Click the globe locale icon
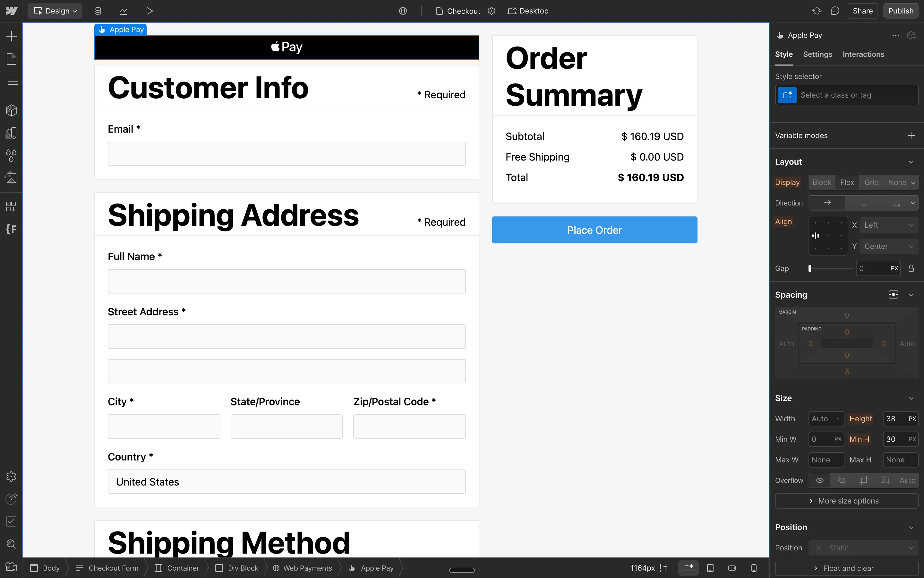 point(403,11)
